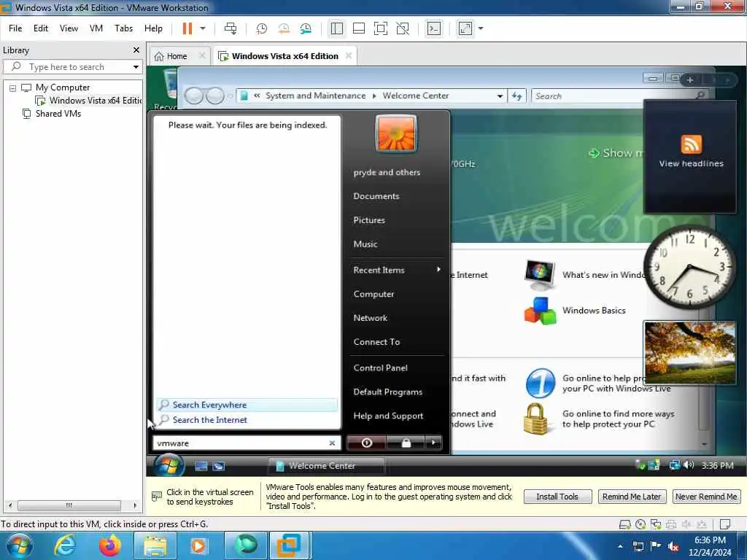Screen dimensions: 747x560
Task: Select Windows Vista x64 Edition in library tree
Action: point(88,101)
